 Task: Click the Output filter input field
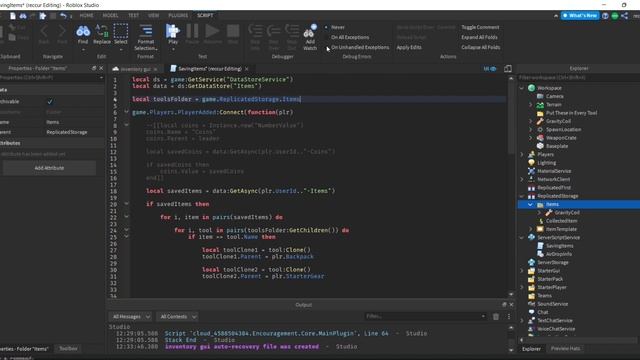point(425,316)
